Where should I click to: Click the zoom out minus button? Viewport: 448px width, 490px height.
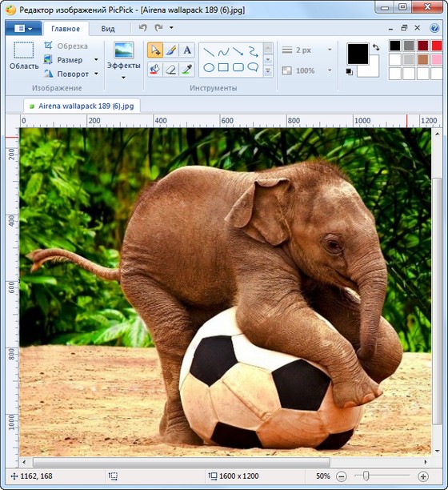coord(342,476)
